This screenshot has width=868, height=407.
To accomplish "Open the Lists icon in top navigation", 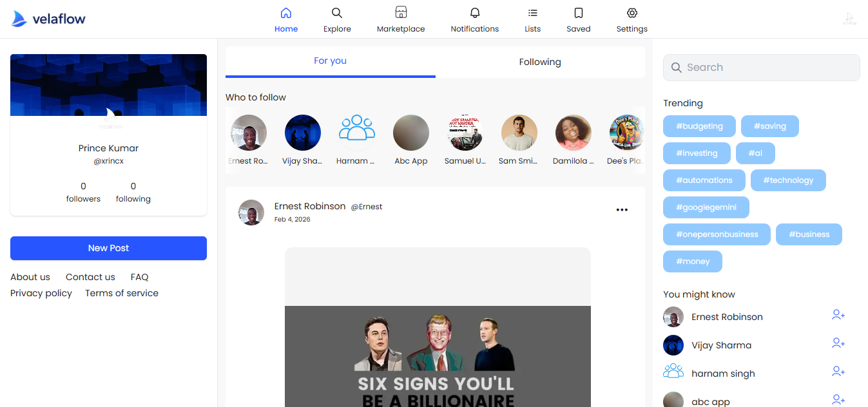I will pyautogui.click(x=532, y=13).
